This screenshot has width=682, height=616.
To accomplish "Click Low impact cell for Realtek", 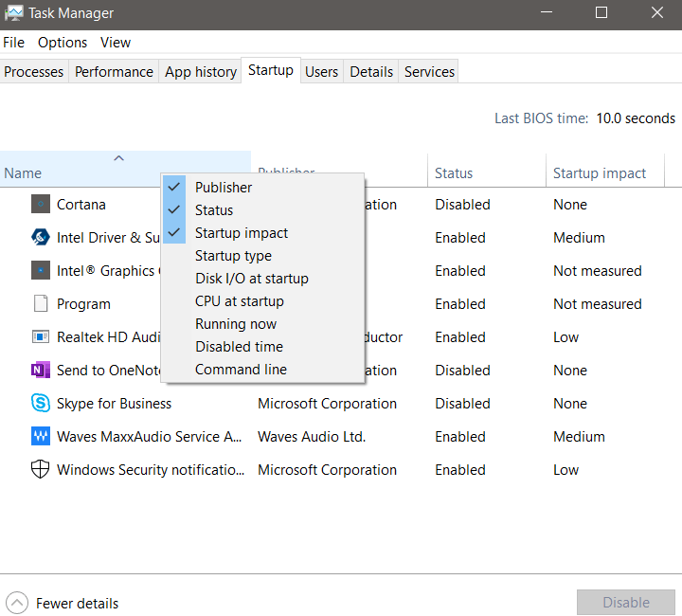I will 565,337.
